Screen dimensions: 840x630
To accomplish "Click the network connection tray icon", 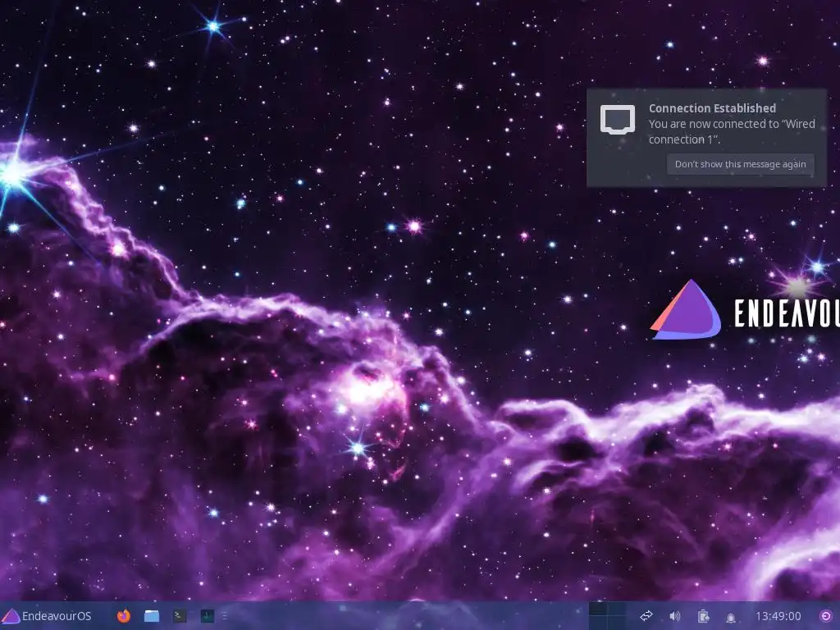I will 646,616.
